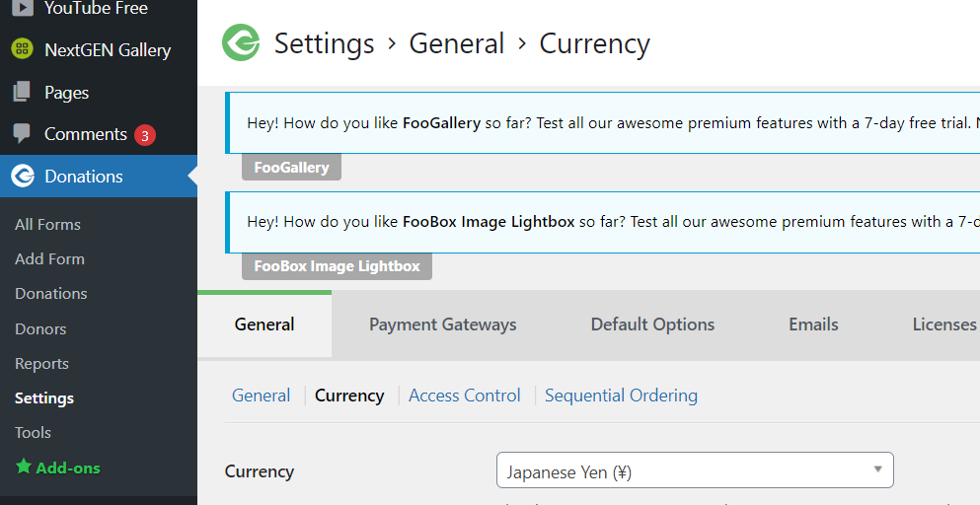The width and height of the screenshot is (980, 505).
Task: Click the Comments speech bubble icon
Action: pyautogui.click(x=22, y=134)
